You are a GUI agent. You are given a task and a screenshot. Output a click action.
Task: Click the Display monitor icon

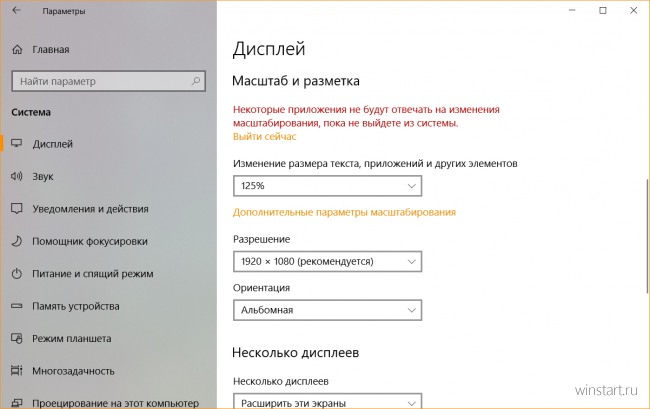click(x=17, y=144)
